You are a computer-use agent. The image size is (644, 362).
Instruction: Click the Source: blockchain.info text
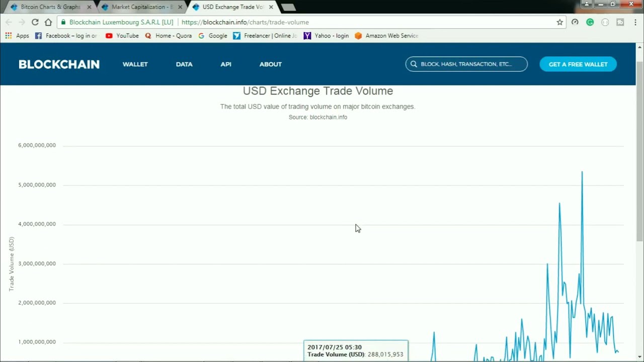tap(318, 117)
